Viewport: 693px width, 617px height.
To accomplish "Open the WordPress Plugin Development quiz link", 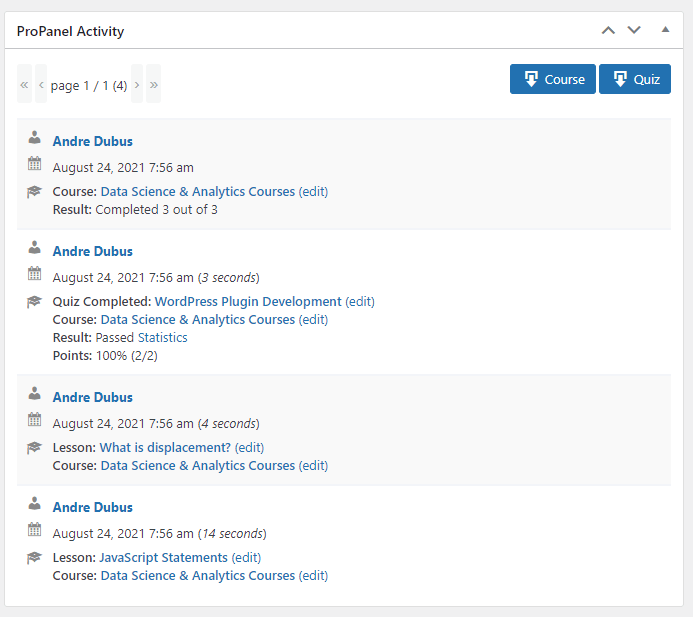I will (248, 301).
